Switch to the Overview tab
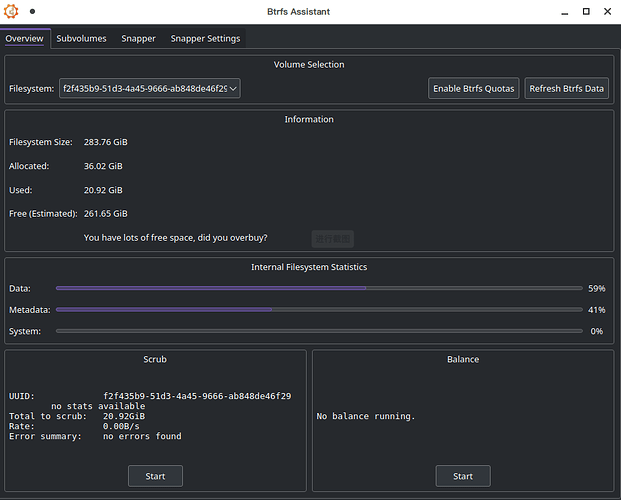 (25, 38)
